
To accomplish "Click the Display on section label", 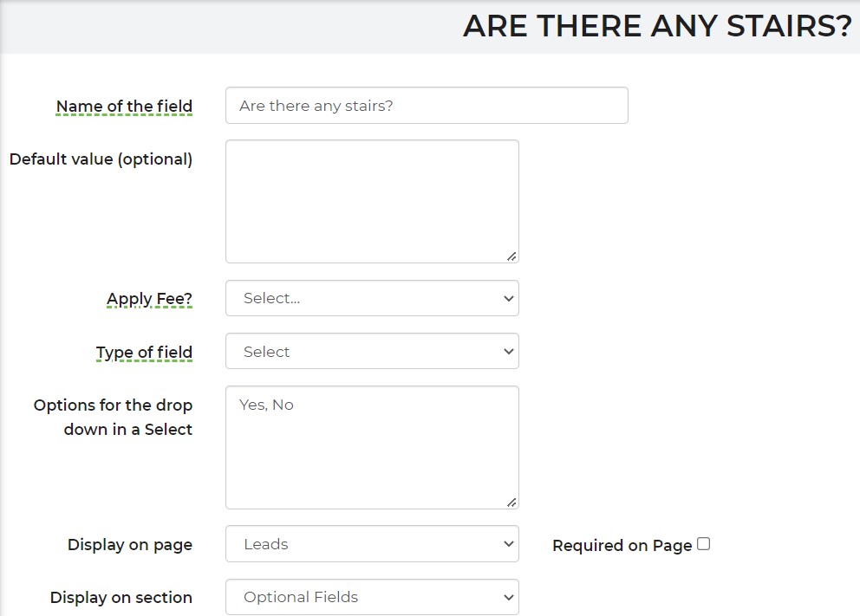I will 121,597.
